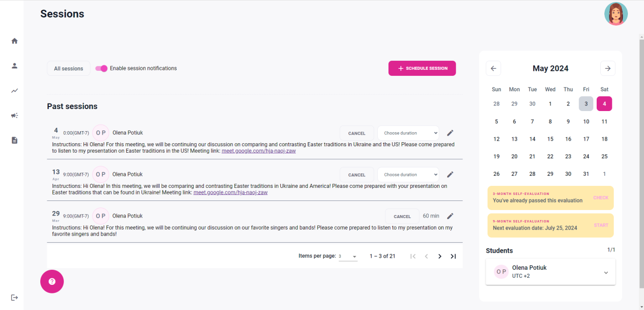Edit the May 4 session with pencil icon
Screen dimensions: 644x310
click(x=450, y=133)
